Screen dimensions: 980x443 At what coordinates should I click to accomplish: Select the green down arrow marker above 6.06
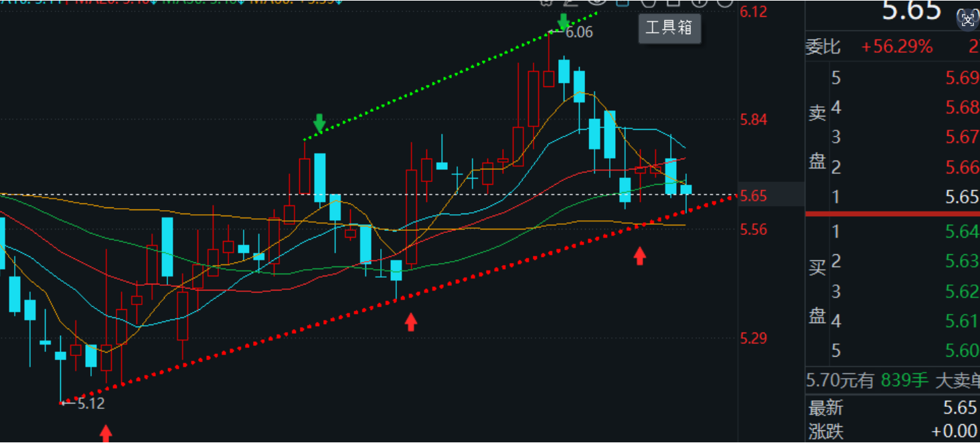point(563,21)
